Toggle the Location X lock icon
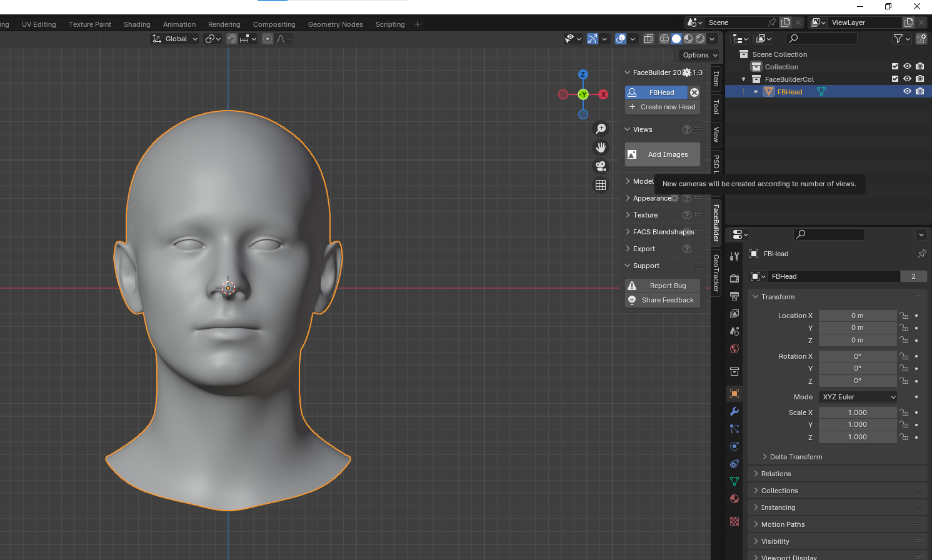 (x=904, y=316)
